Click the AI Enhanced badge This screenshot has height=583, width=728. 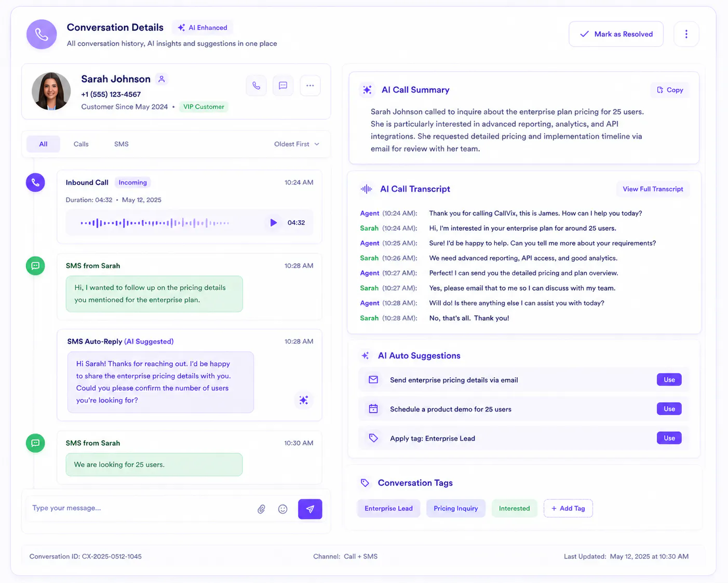[203, 28]
